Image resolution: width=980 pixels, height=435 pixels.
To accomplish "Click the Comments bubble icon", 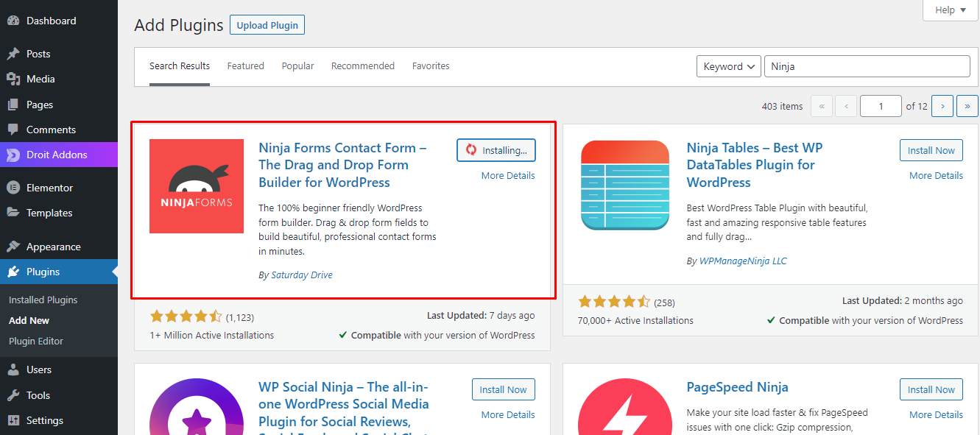I will click(x=13, y=130).
